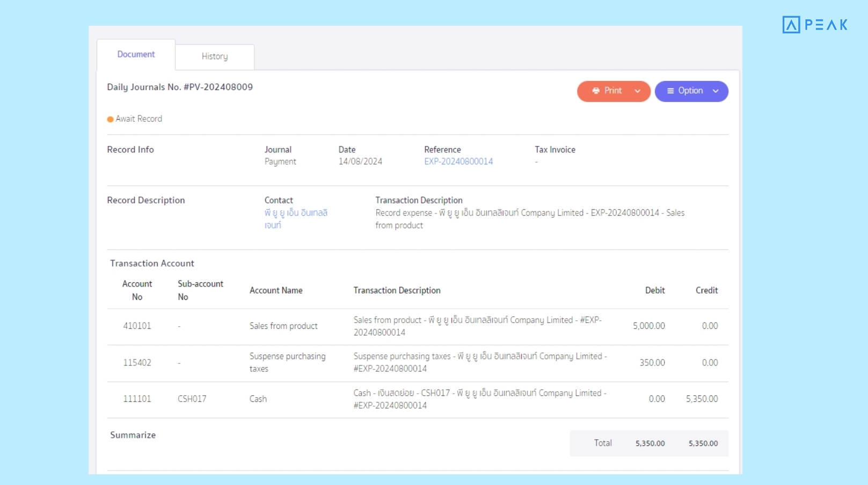Click the Account Name column header

coord(276,290)
